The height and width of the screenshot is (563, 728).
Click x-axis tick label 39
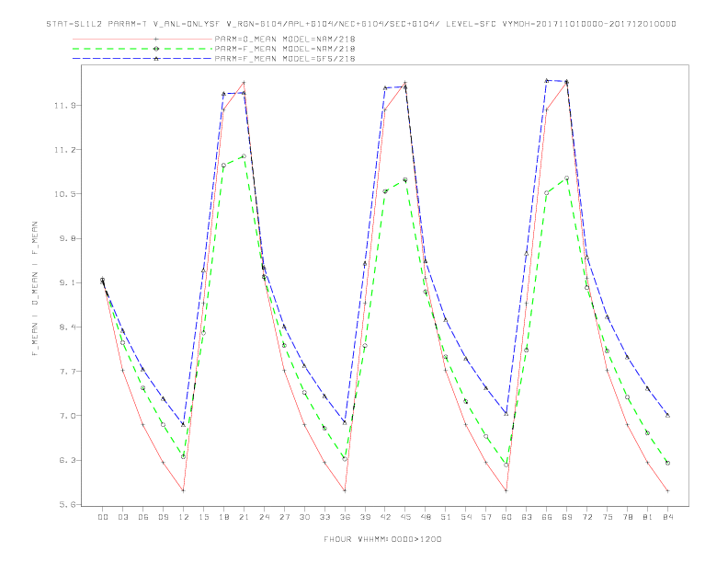click(x=365, y=517)
